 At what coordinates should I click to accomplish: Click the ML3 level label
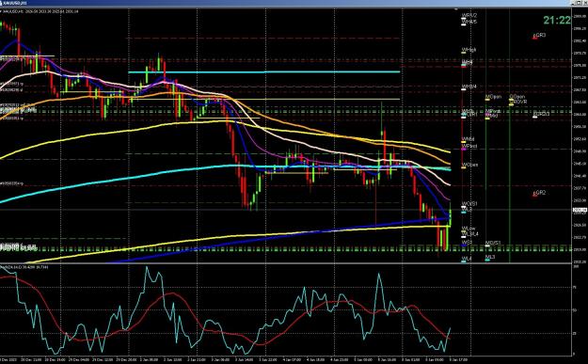(x=490, y=257)
